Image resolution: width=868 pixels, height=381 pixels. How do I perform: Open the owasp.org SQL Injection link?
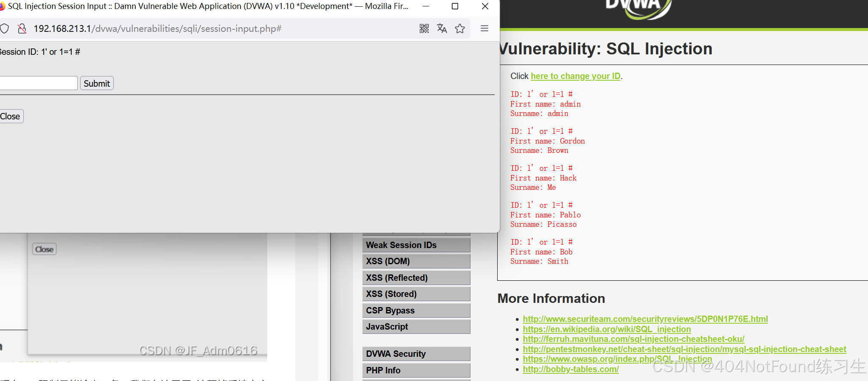click(617, 359)
